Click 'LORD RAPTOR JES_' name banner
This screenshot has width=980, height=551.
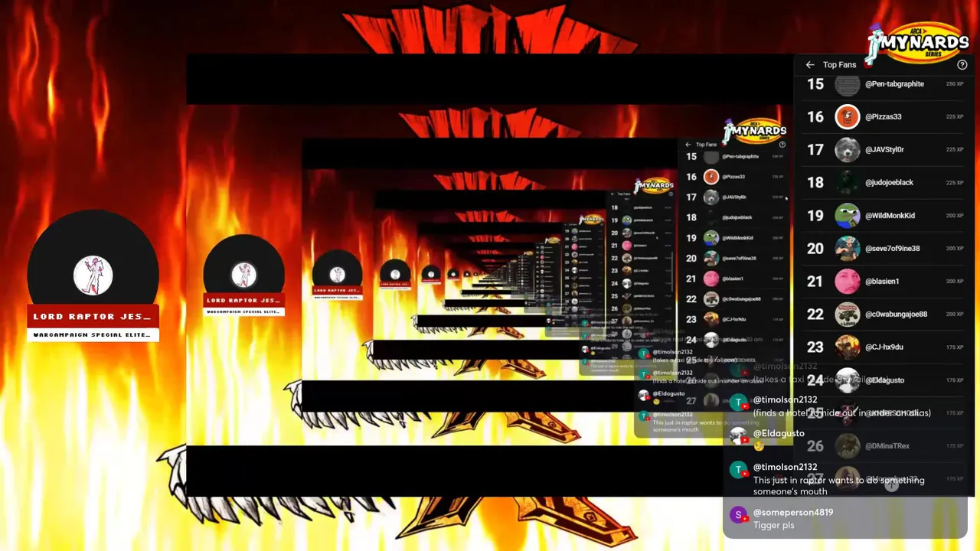(x=93, y=316)
